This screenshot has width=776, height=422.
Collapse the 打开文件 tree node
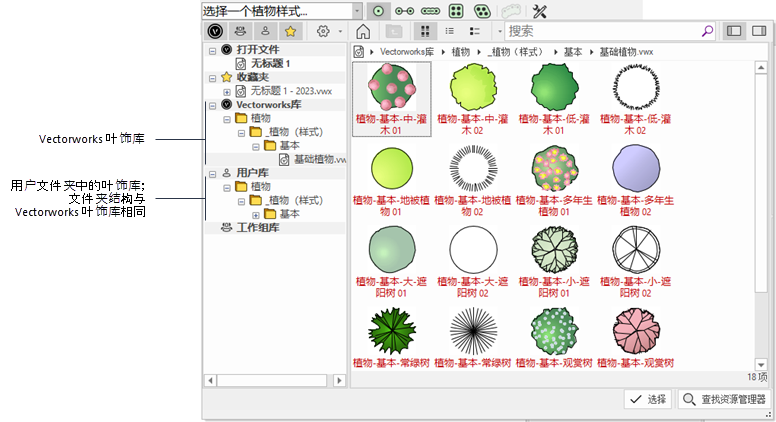click(x=212, y=50)
